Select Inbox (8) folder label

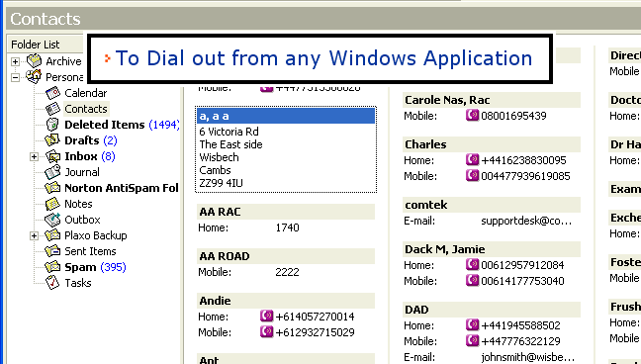pyautogui.click(x=90, y=156)
